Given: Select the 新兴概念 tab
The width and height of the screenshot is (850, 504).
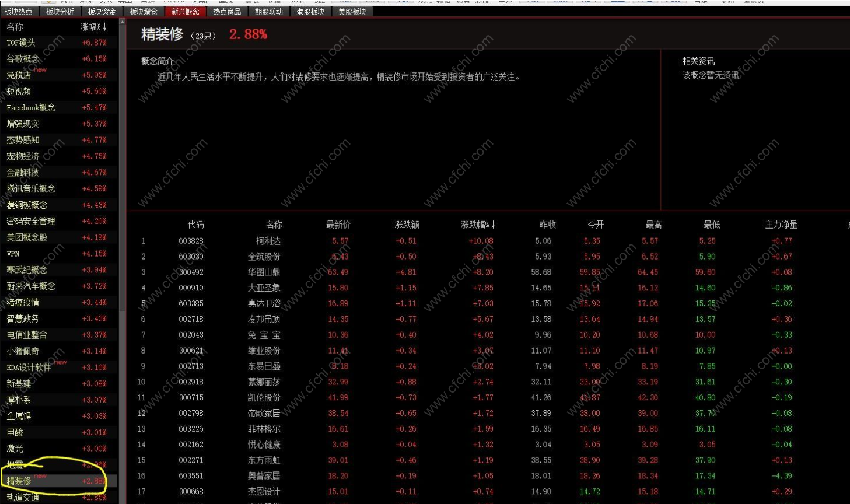Looking at the screenshot, I should pyautogui.click(x=185, y=12).
